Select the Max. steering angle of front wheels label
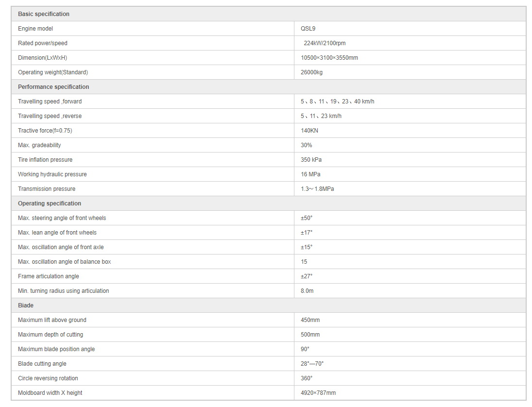Image resolution: width=532 pixels, height=407 pixels. [62, 218]
